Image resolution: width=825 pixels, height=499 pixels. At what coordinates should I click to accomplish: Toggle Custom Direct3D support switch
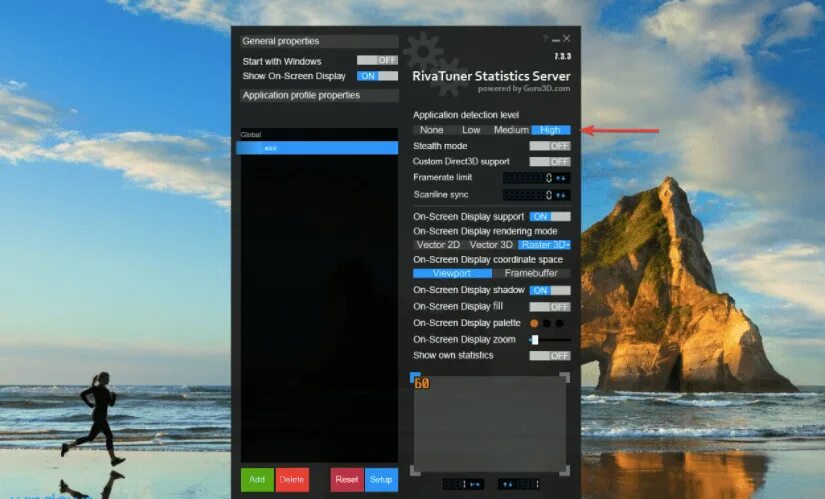pyautogui.click(x=550, y=162)
